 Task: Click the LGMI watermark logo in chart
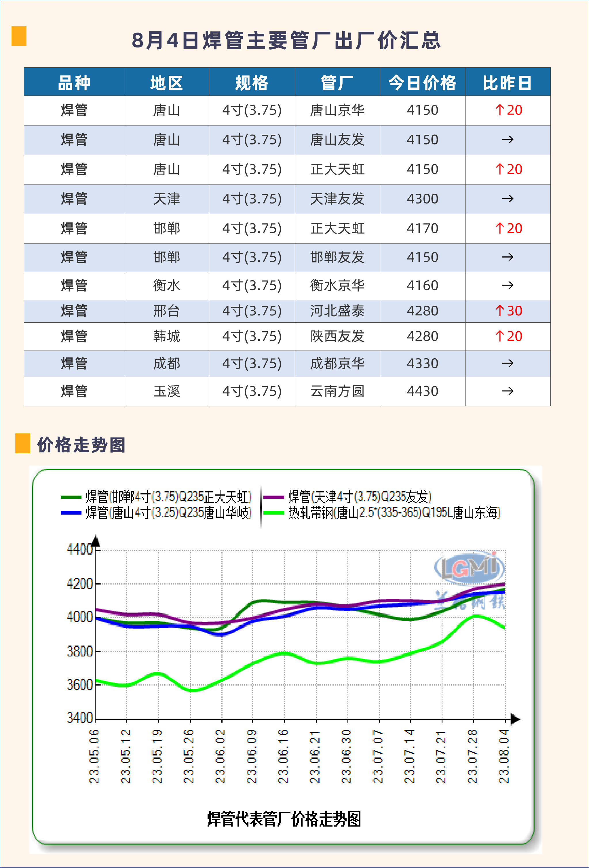tap(469, 567)
